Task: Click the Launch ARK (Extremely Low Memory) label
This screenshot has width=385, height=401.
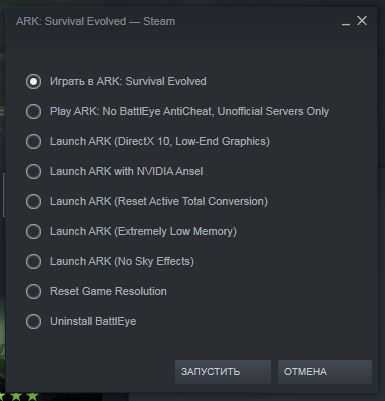Action: (143, 231)
